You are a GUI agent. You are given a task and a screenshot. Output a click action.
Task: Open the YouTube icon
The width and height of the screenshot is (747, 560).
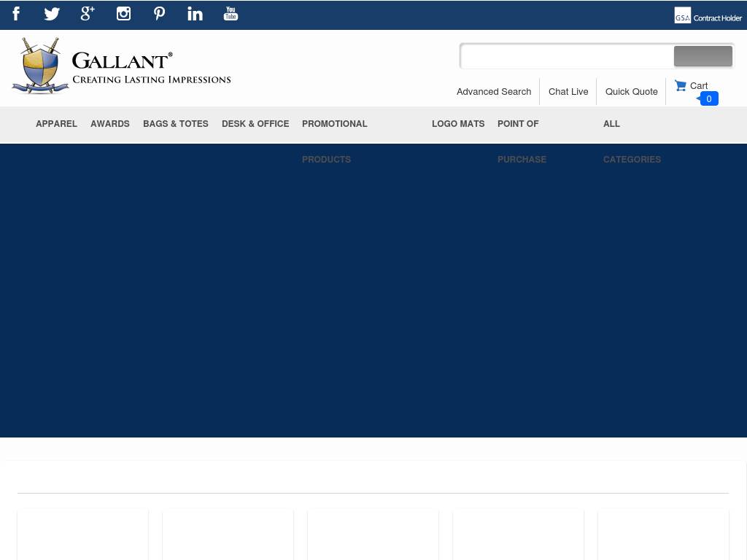231,14
